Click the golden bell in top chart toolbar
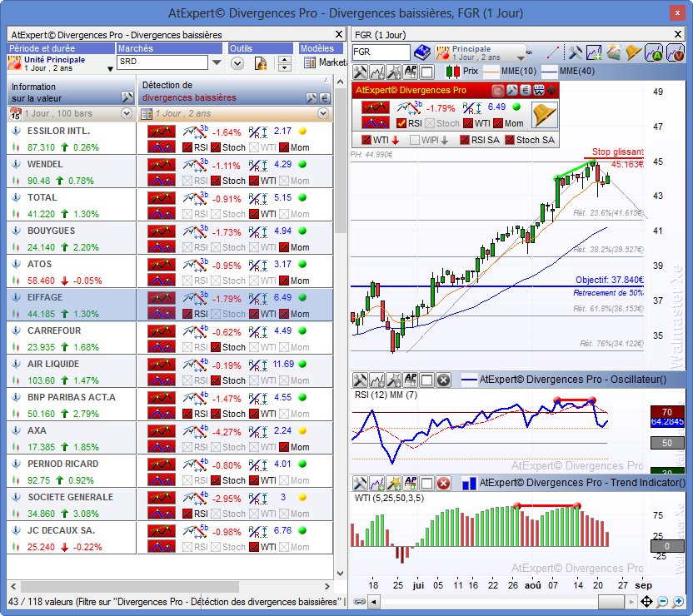Viewport: 693px width, 616px height. pos(633,52)
